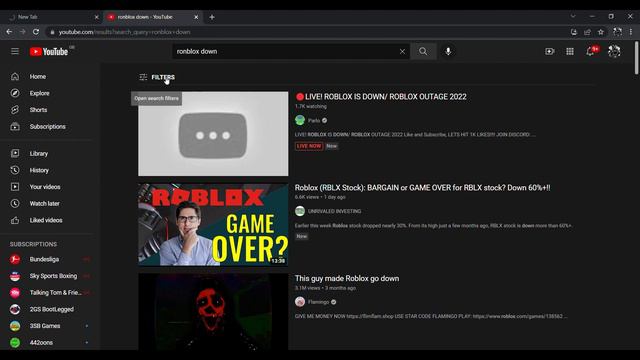Start voice search with microphone

[x=448, y=51]
